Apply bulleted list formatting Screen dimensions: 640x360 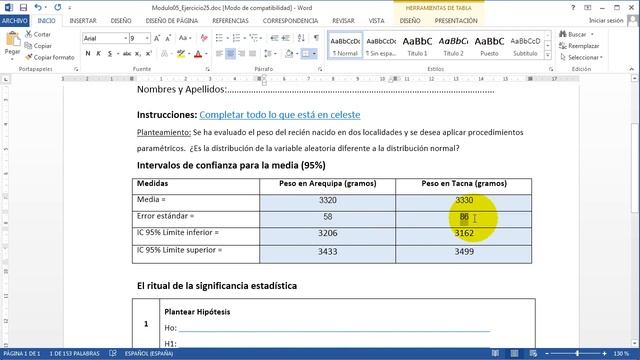click(219, 38)
